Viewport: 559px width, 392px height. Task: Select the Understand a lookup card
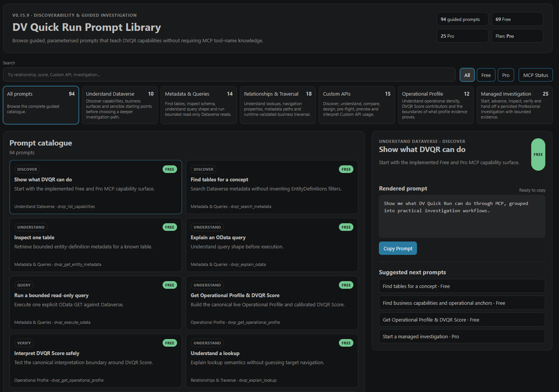pyautogui.click(x=272, y=361)
